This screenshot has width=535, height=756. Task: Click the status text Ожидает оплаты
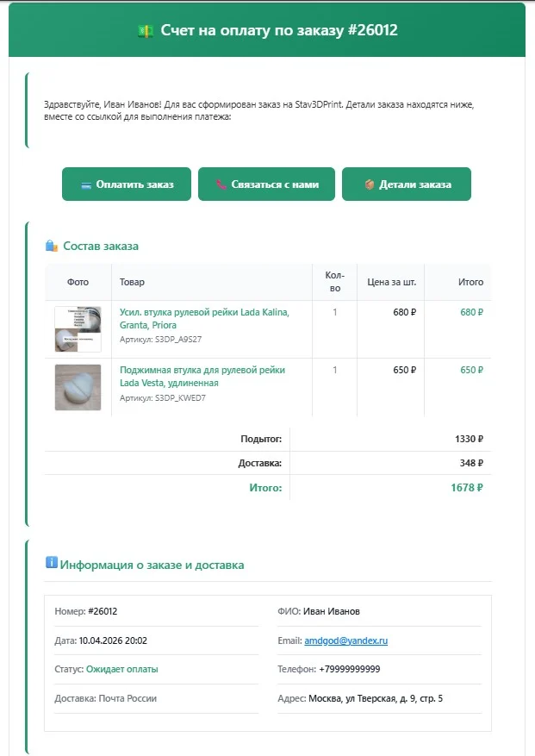(x=122, y=669)
